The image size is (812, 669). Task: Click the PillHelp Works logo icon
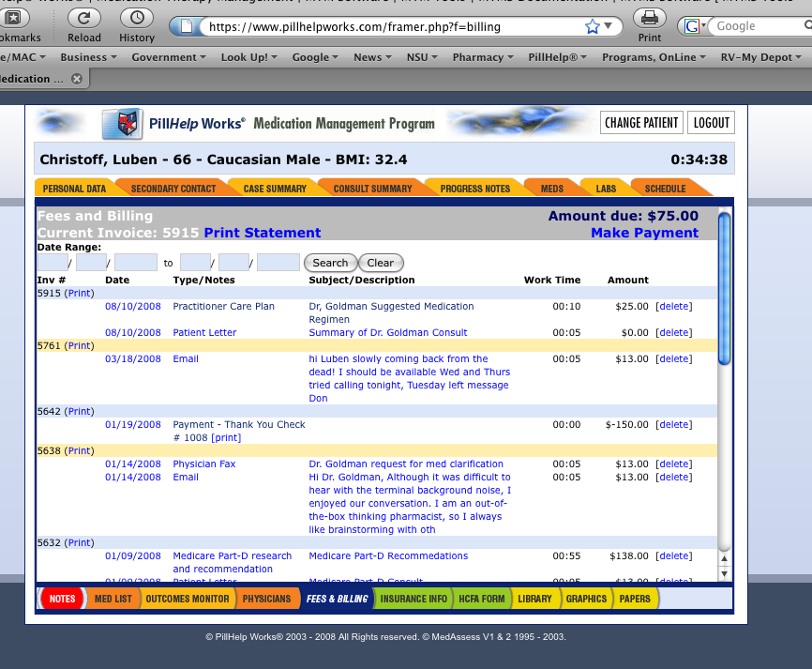coord(122,124)
